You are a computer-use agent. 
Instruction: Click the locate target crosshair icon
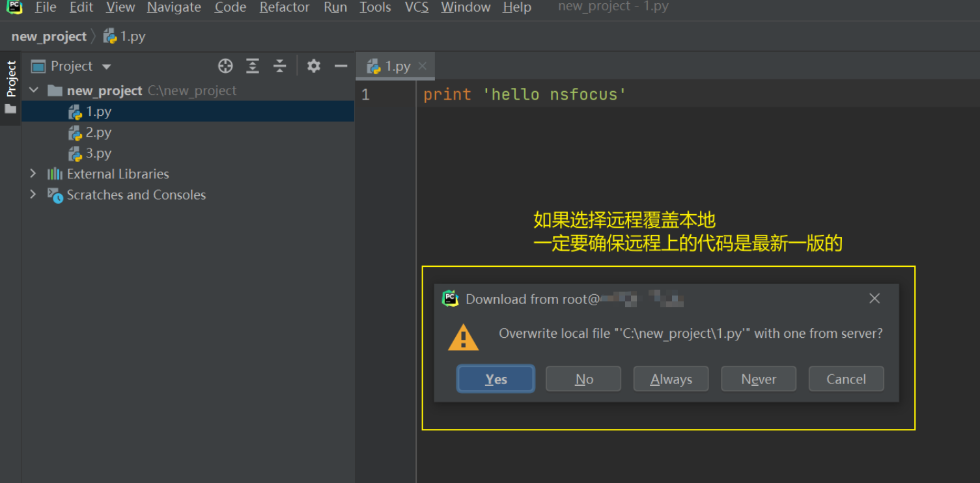(225, 66)
